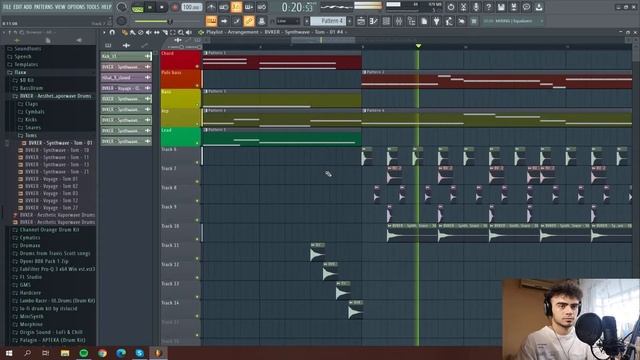
Task: Select the playlist playback speaker tool
Action: pyautogui.click(x=189, y=32)
